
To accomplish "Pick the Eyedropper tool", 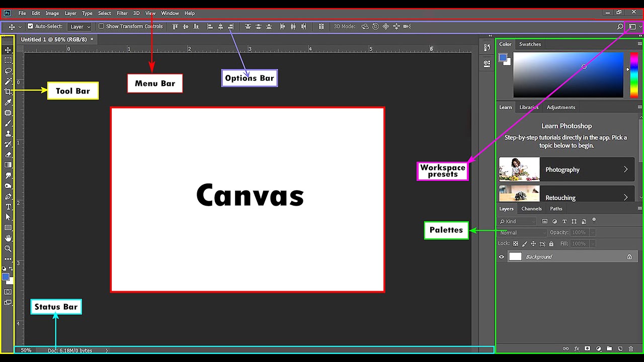I will [x=8, y=102].
